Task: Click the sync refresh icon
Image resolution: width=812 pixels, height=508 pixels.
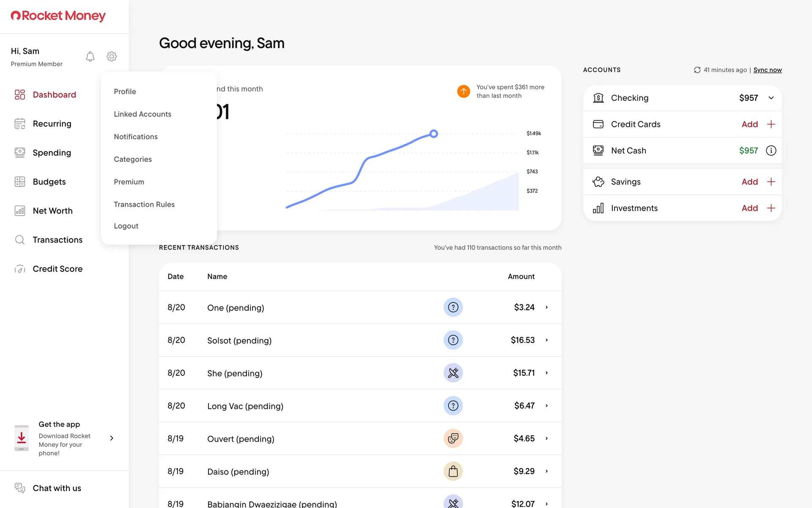Action: 697,70
